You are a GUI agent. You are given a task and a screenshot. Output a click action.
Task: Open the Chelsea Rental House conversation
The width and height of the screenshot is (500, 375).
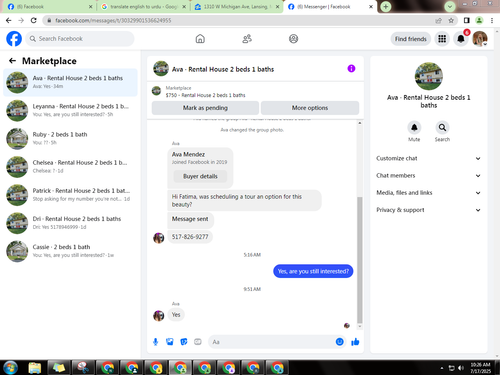click(70, 167)
